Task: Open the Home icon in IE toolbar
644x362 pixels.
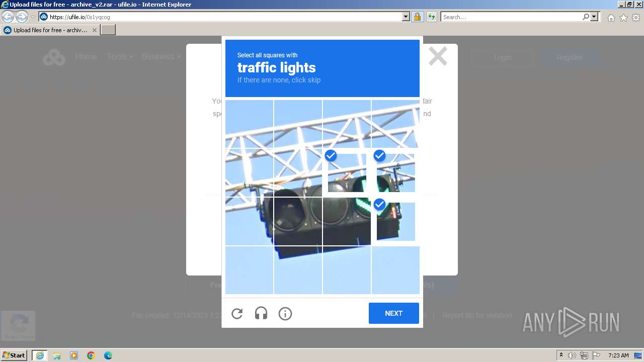Action: click(611, 18)
